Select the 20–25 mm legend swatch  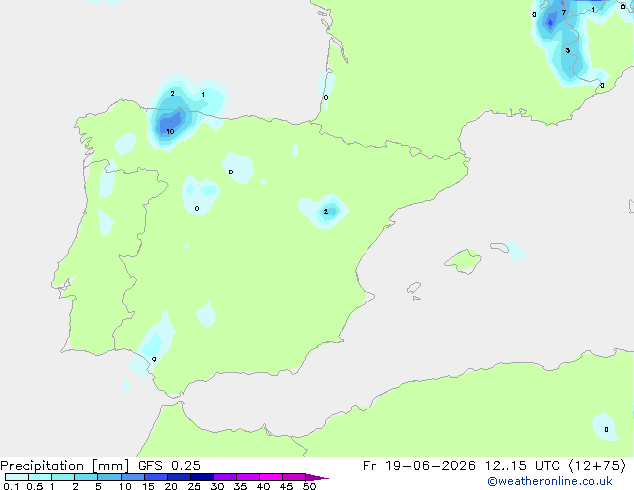pyautogui.click(x=179, y=477)
